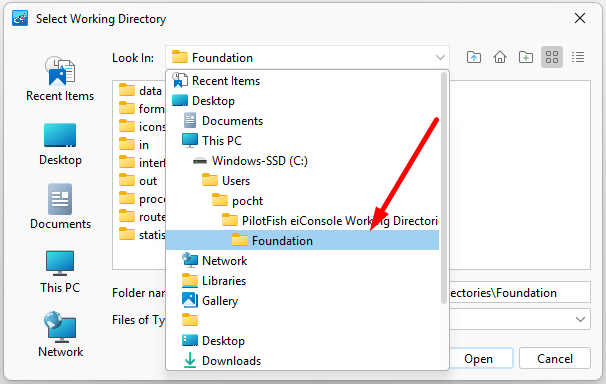Collapse the Look In dropdown
The image size is (606, 384).
440,58
